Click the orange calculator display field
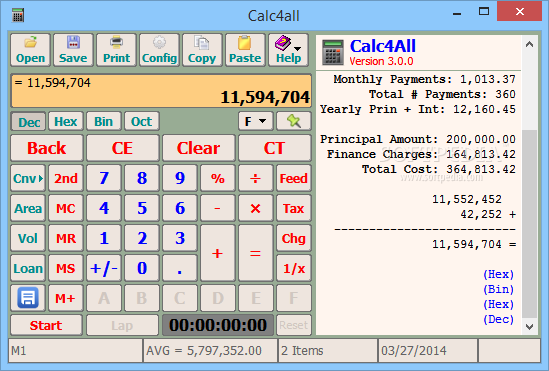The height and width of the screenshot is (371, 549). tap(161, 91)
